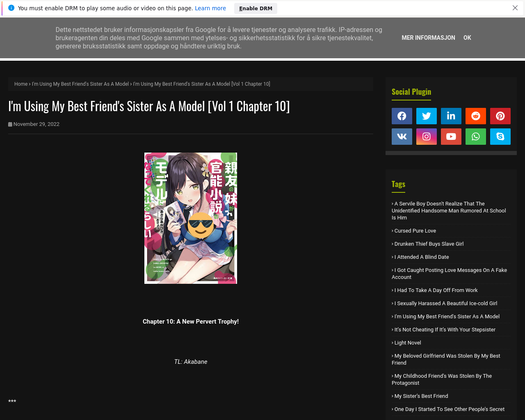Open My Childhood Friend's Was Stolen tag
525x420 pixels.
442,379
